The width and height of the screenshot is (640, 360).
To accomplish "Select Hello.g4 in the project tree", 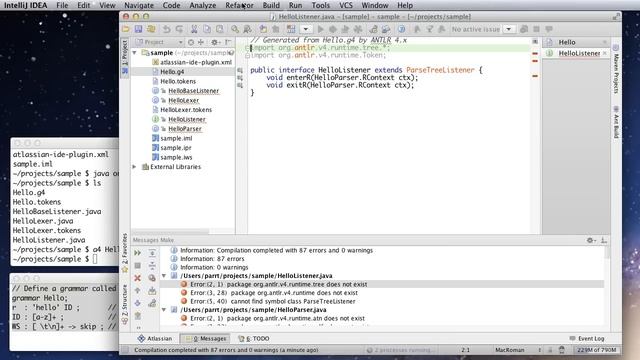I will pos(168,71).
